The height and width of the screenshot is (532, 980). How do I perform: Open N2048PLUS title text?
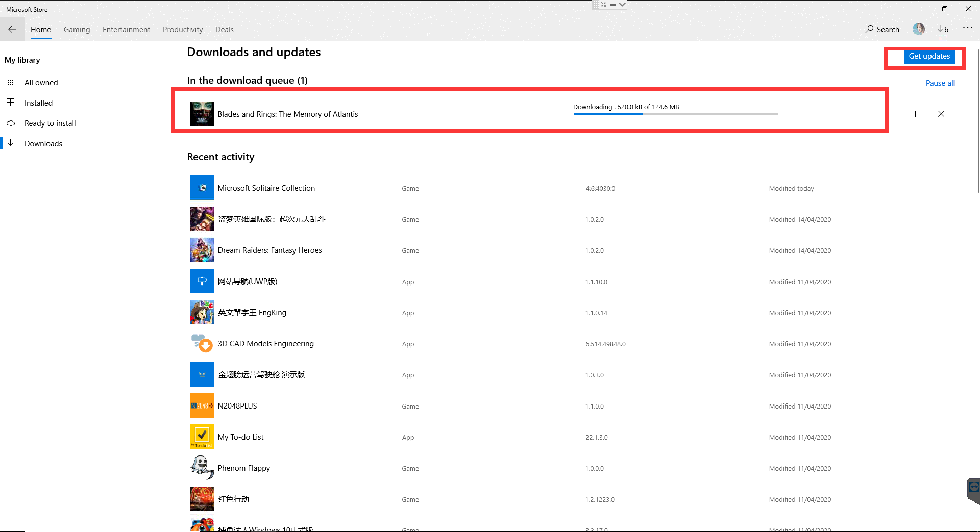237,406
